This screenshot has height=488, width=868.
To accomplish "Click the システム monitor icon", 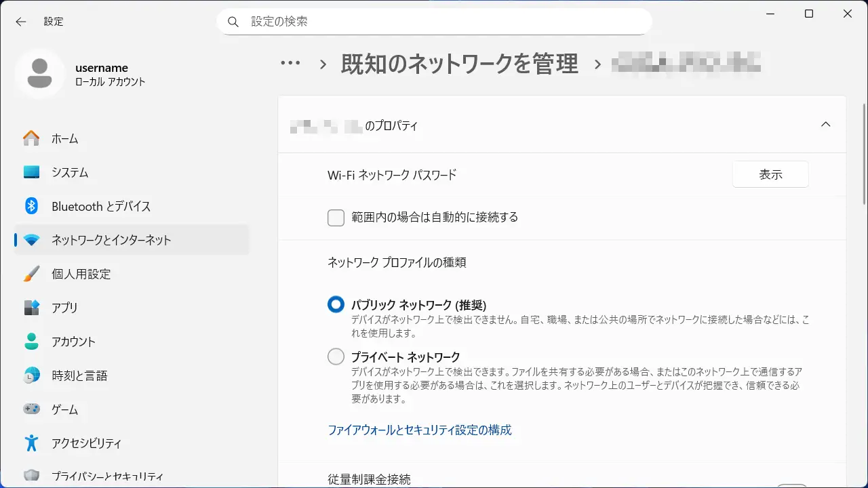I will point(31,172).
